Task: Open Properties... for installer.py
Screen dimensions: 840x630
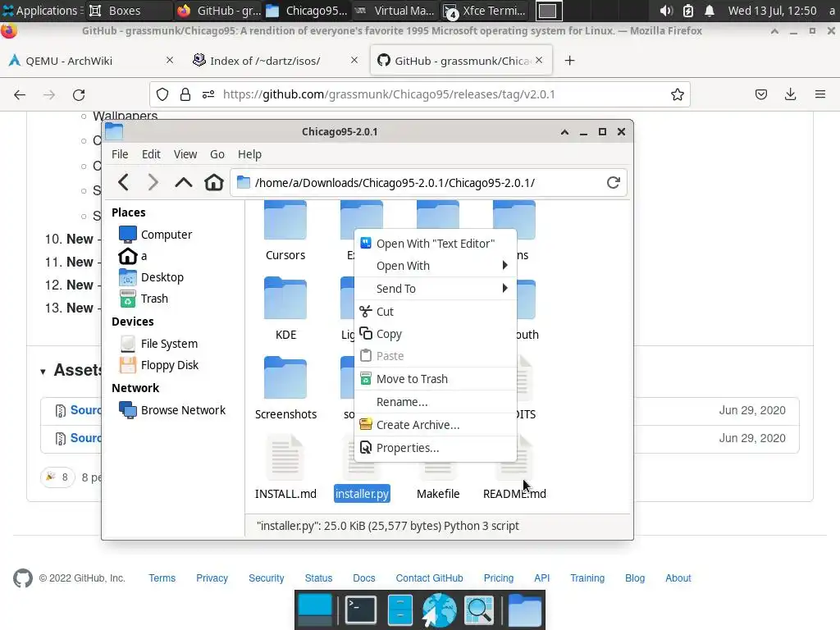Action: click(435, 448)
